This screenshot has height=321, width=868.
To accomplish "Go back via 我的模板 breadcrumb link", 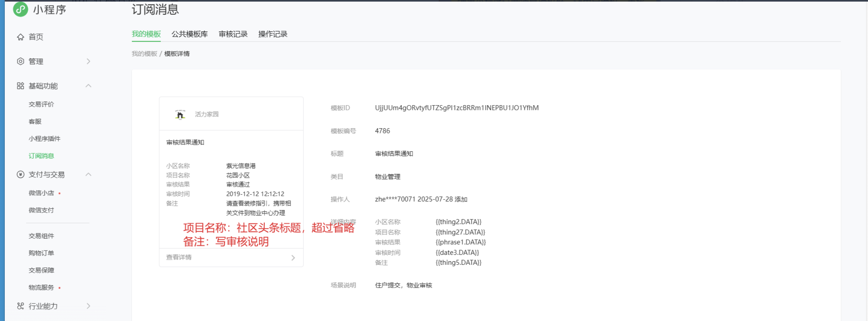I will [x=144, y=54].
